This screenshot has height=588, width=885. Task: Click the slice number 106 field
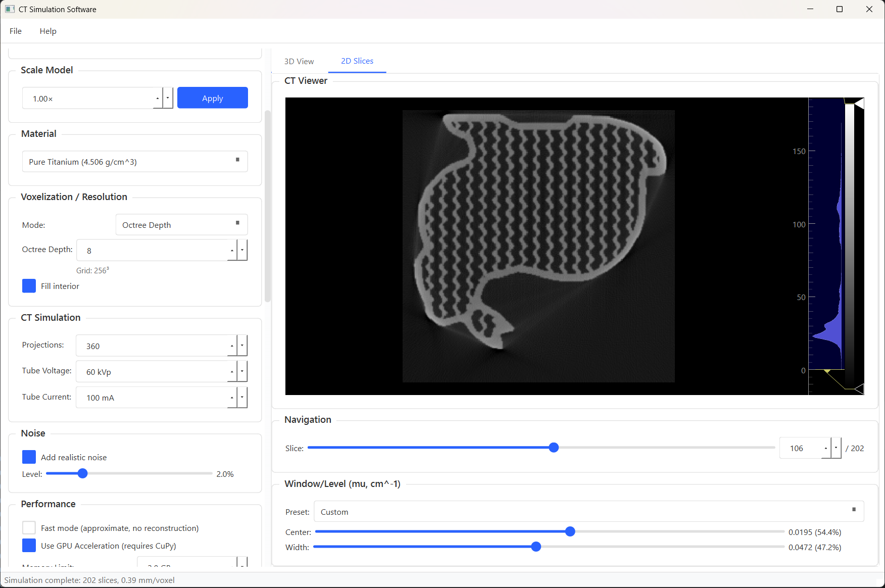[801, 448]
